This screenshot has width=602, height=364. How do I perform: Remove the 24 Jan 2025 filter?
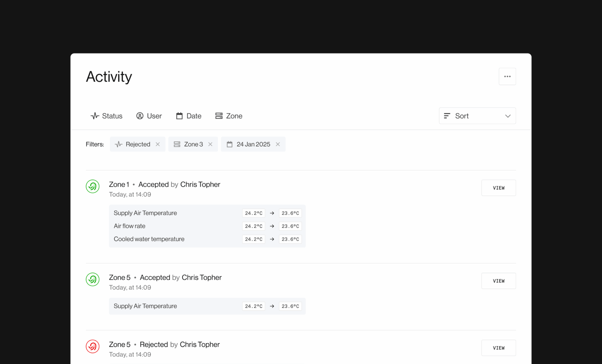pos(278,144)
